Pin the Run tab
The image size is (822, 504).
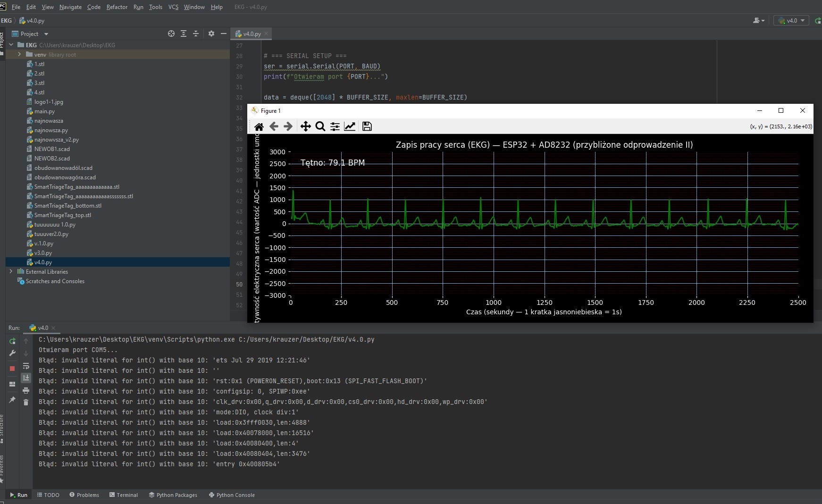[x=12, y=400]
